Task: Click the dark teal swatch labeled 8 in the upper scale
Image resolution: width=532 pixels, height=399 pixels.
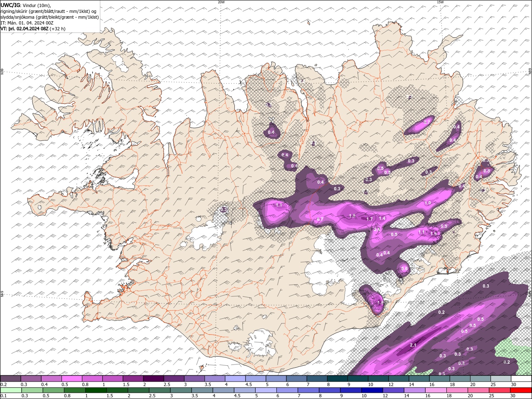Action: click(337, 379)
